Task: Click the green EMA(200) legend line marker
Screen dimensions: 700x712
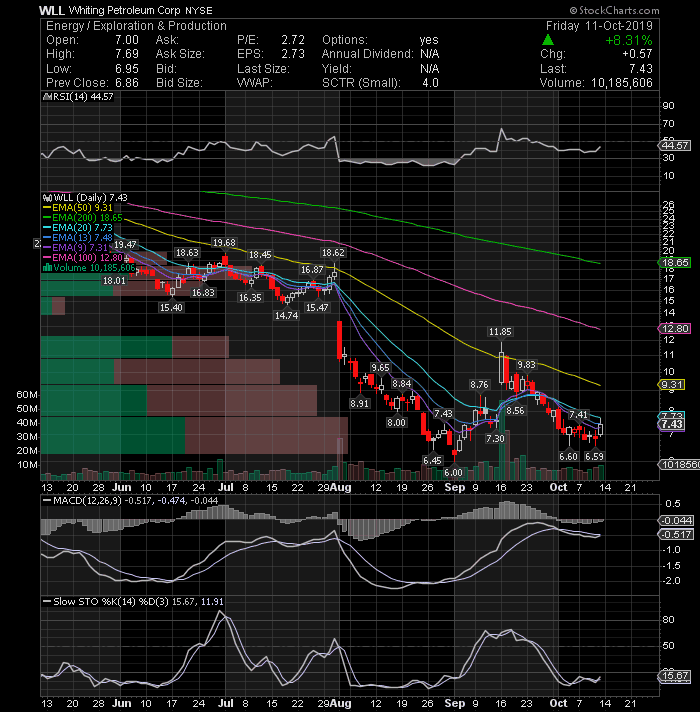Action: point(47,218)
